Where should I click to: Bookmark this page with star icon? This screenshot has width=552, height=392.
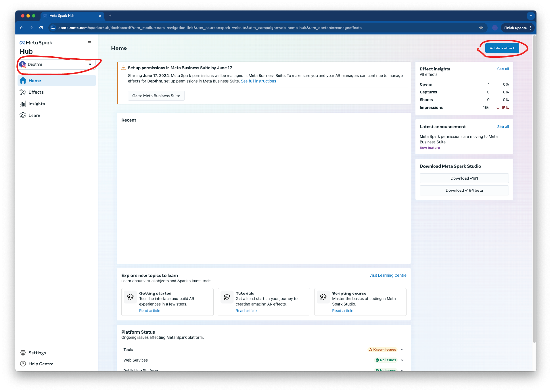coord(481,28)
